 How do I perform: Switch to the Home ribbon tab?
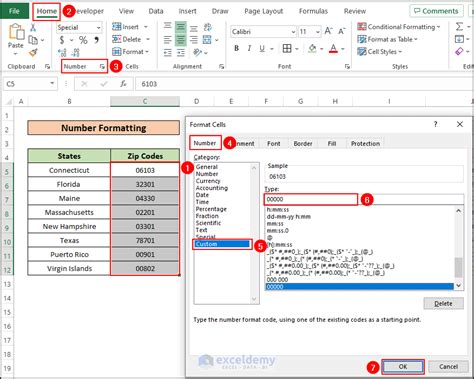(x=47, y=11)
